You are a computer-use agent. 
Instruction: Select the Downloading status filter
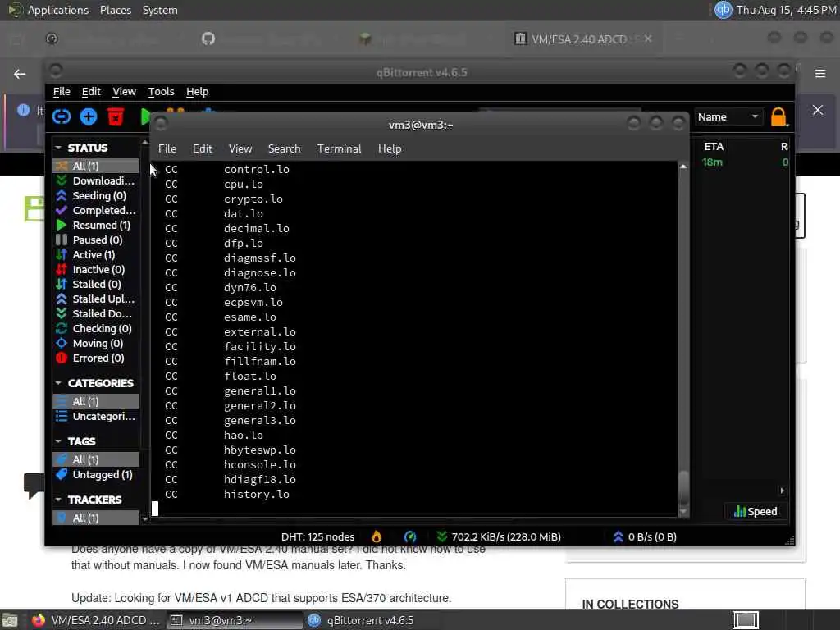97,180
